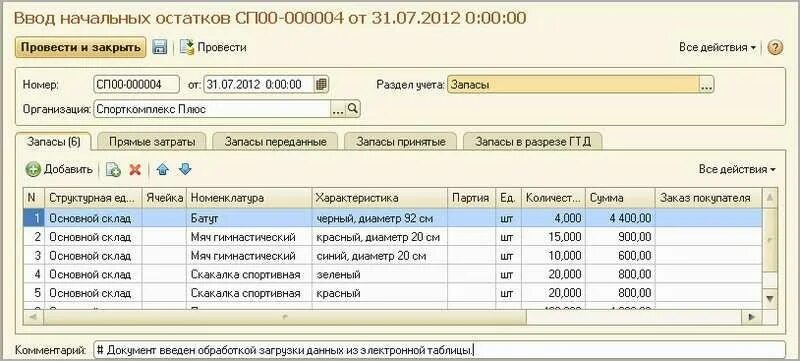Select the Батут nomenclature cell
This screenshot has height=361, width=800.
pos(249,218)
